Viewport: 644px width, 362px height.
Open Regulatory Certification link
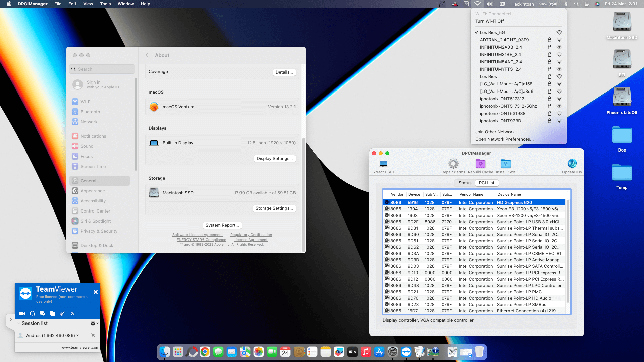point(251,235)
